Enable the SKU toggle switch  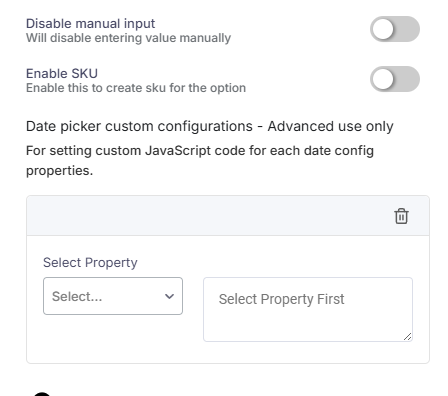pyautogui.click(x=395, y=79)
